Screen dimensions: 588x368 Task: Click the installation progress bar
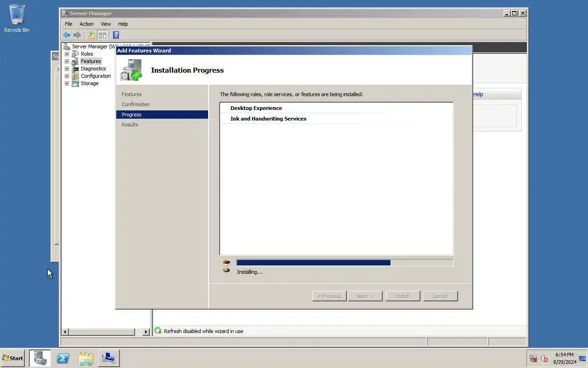tap(345, 263)
